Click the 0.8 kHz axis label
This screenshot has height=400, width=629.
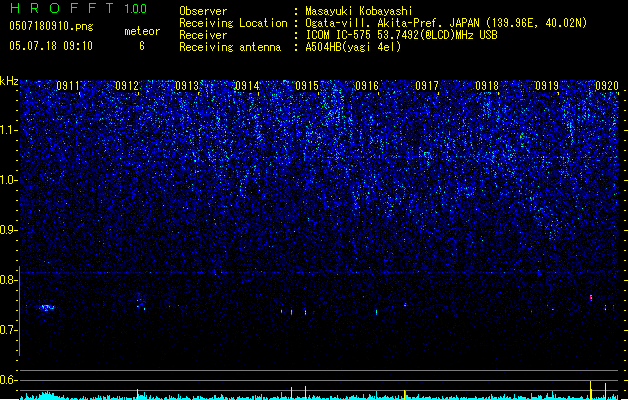click(9, 280)
